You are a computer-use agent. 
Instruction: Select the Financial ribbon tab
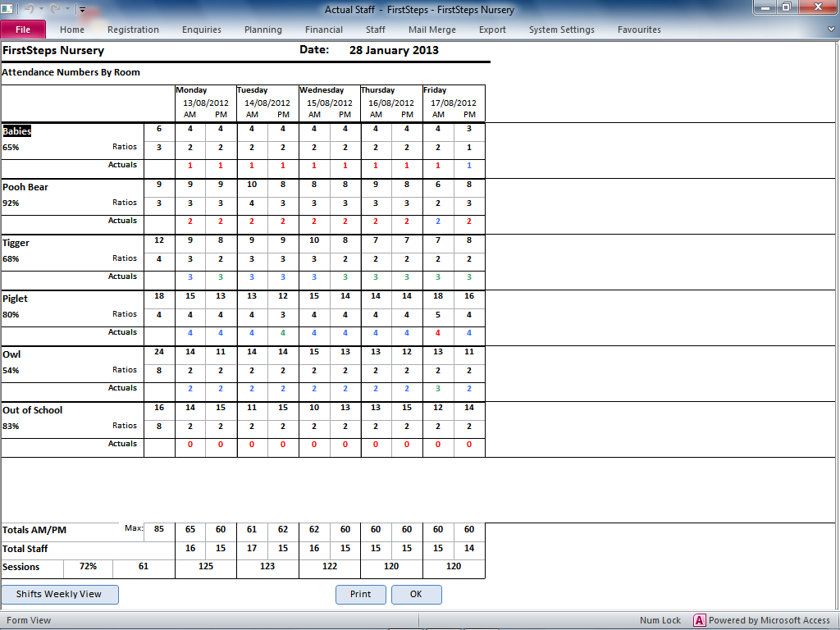pos(323,30)
